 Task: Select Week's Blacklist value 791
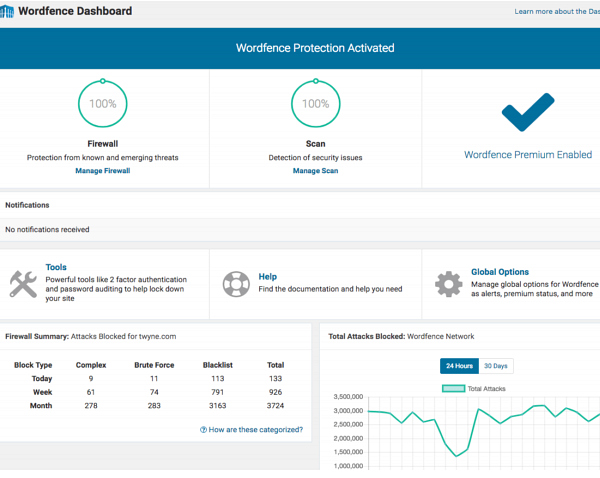pos(217,392)
